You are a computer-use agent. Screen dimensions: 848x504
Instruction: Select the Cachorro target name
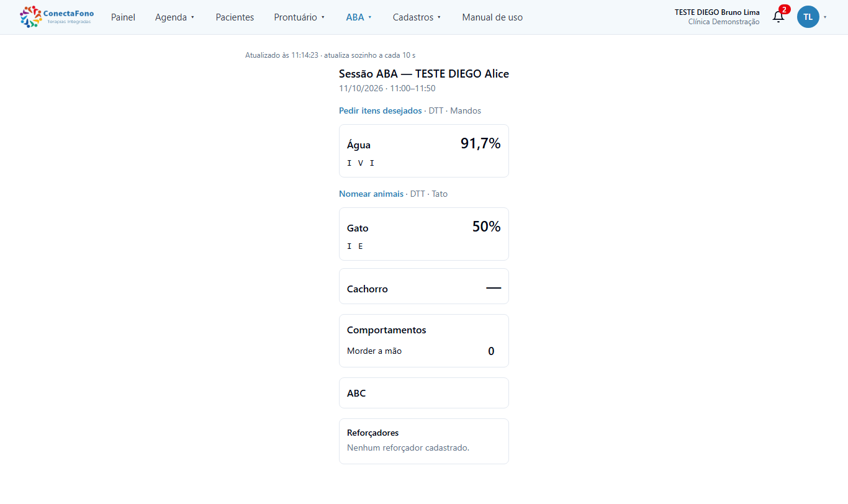coord(368,289)
